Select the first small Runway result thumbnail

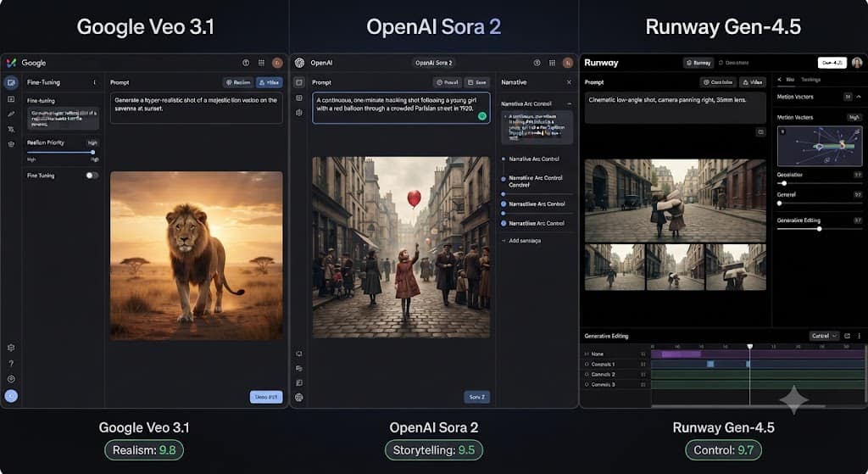tap(615, 267)
